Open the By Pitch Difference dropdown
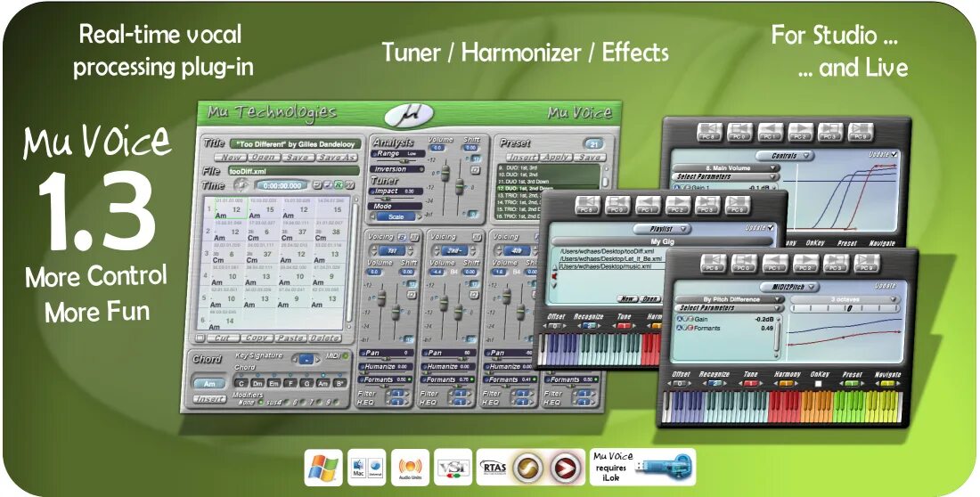This screenshot has height=497, width=980. 730,299
